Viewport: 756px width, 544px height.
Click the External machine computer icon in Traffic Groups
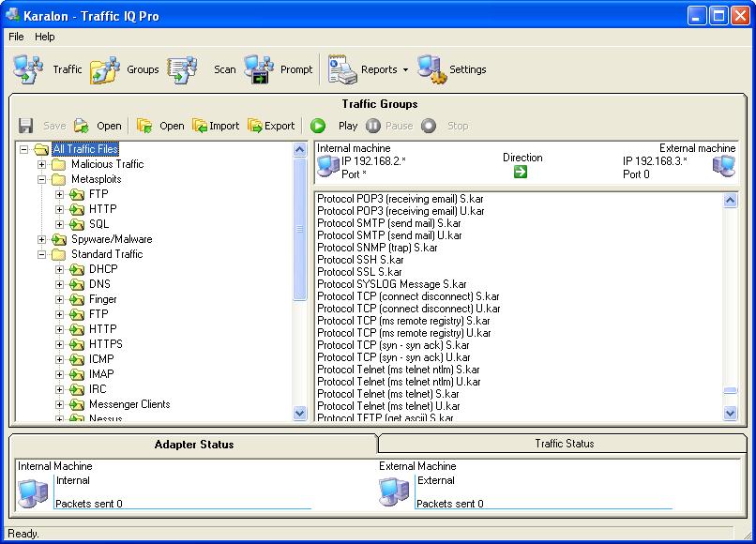pos(724,166)
